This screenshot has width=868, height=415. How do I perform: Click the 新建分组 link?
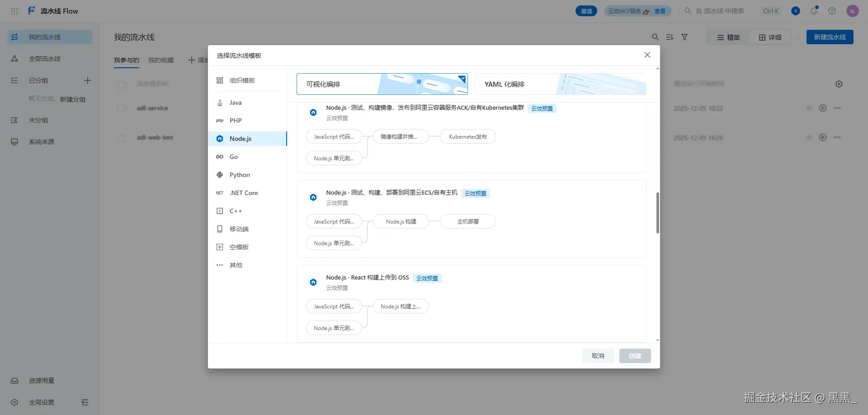click(73, 99)
